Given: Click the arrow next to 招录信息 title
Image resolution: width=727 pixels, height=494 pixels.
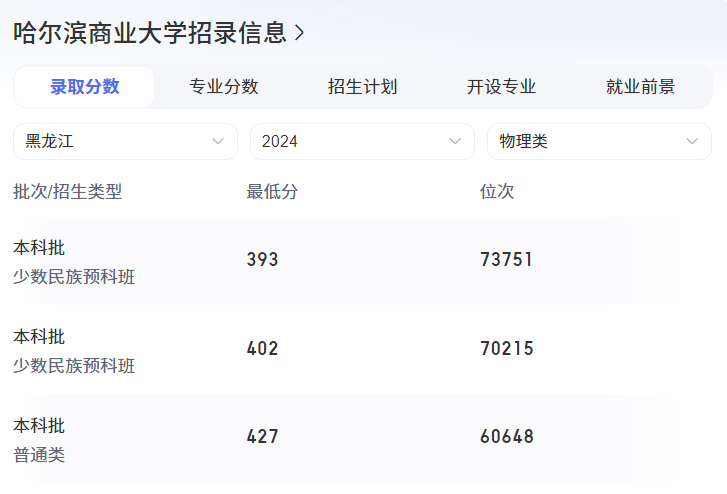Looking at the screenshot, I should pos(300,33).
